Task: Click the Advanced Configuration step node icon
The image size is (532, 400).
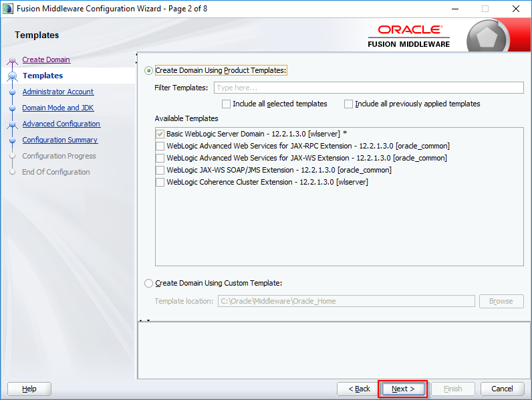Action: (x=13, y=125)
